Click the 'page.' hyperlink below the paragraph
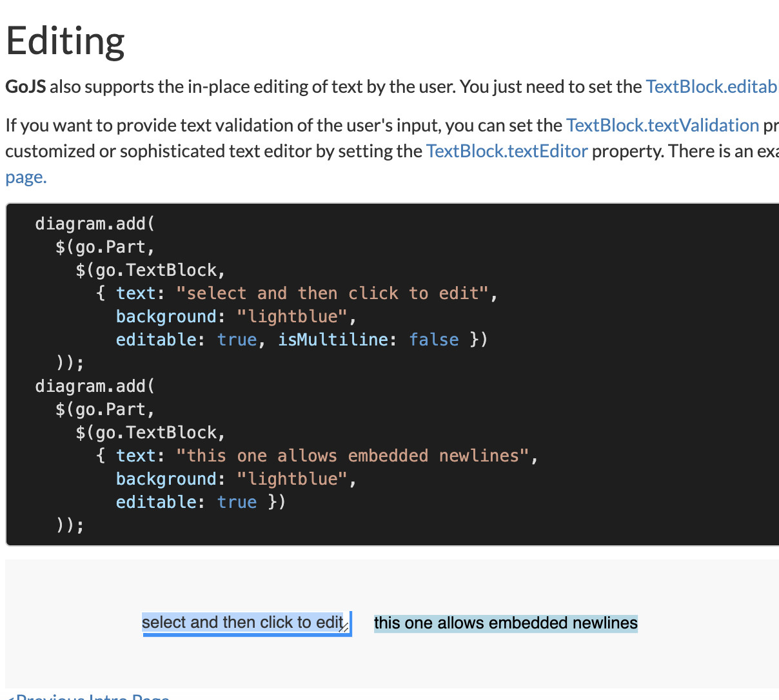Image resolution: width=779 pixels, height=700 pixels. (x=25, y=176)
